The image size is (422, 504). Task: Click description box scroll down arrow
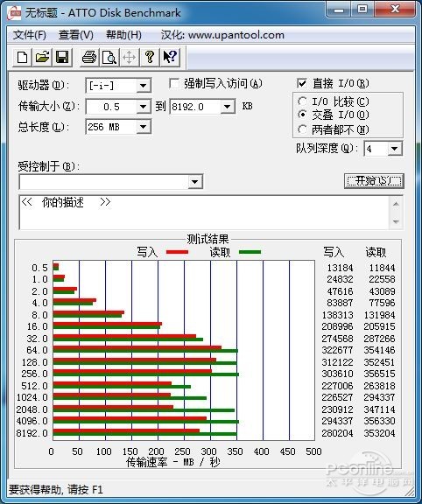point(396,221)
